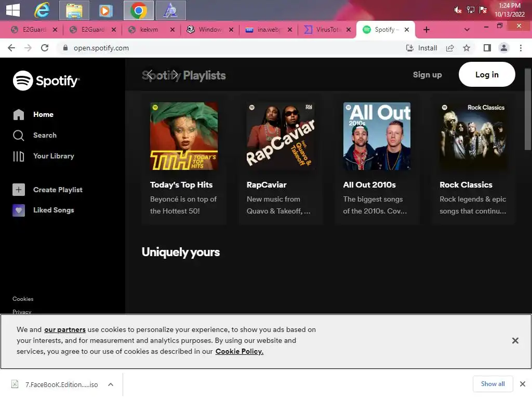Image resolution: width=532 pixels, height=399 pixels.
Task: Click the page vertical scrollbar thumb
Action: click(x=528, y=109)
